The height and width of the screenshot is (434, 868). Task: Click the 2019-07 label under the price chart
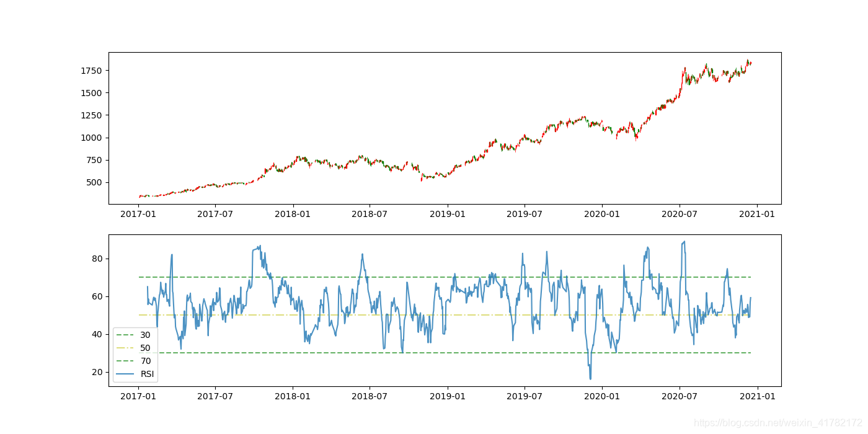525,214
